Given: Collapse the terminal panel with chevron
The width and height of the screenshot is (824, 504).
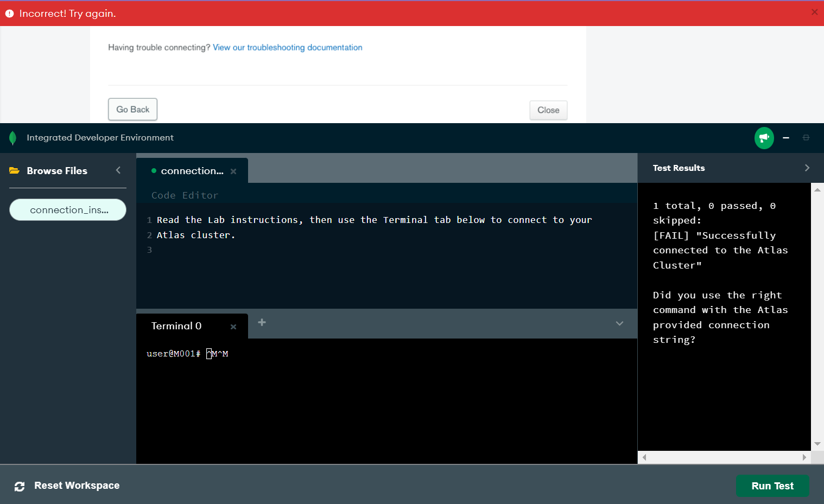Looking at the screenshot, I should 619,323.
